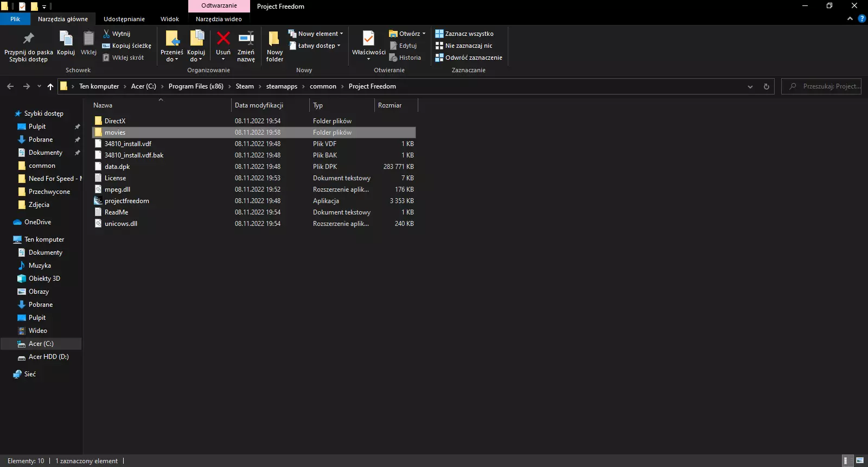This screenshot has width=868, height=467.
Task: Click Edytuj in the Otwieranie group
Action: [x=403, y=46]
